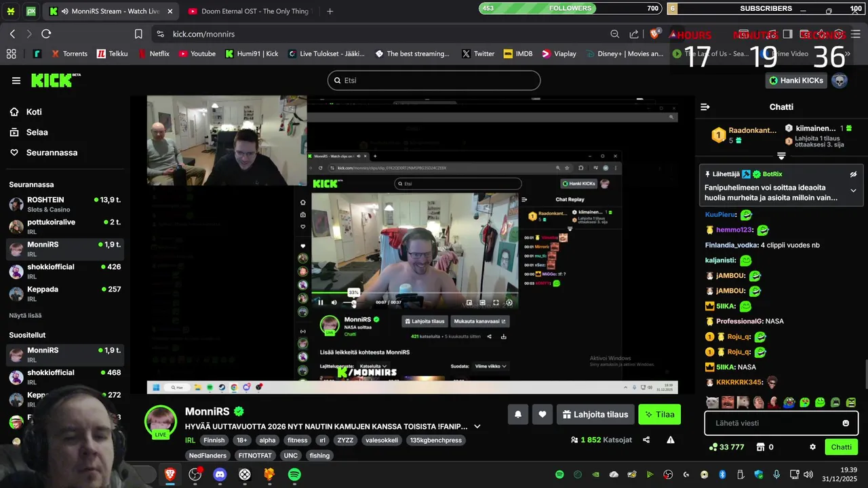Click the system tray volume icon
This screenshot has width=868, height=488.
(x=808, y=474)
